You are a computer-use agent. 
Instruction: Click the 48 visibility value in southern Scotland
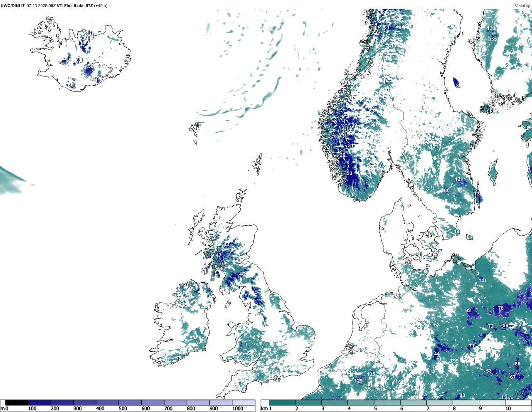pos(242,274)
